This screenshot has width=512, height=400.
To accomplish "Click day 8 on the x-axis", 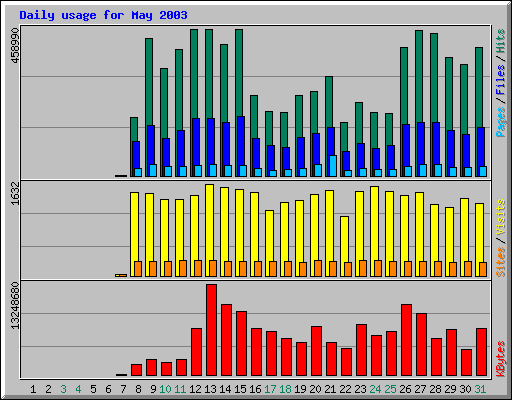I will click(x=138, y=389).
